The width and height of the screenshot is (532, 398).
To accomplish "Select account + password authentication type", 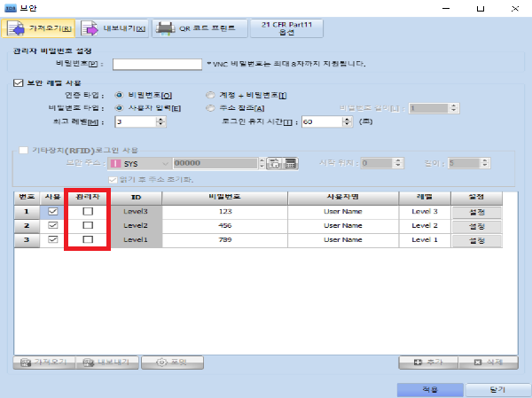I will point(210,96).
